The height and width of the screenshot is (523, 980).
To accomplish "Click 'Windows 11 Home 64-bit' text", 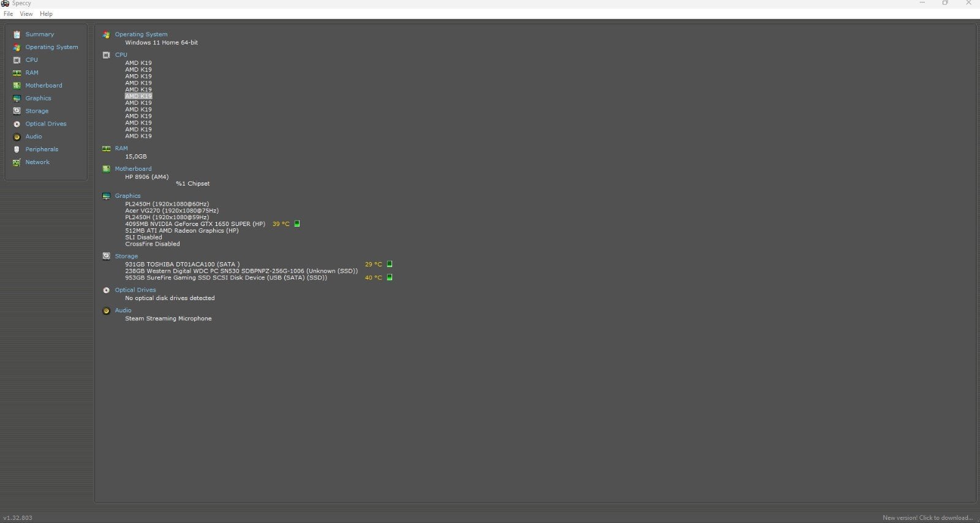I will (162, 43).
